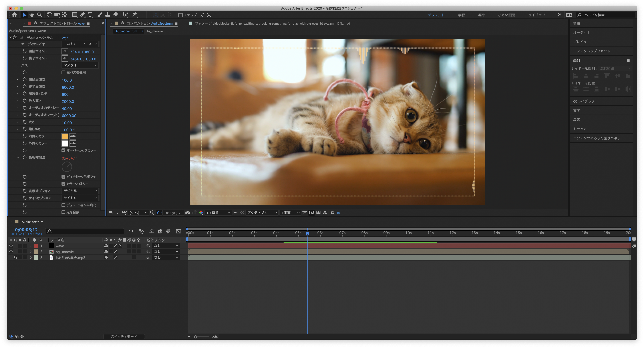Image resolution: width=644 pixels, height=348 pixels.
Task: Uncheck the Overlap Colors option
Action: pyautogui.click(x=63, y=150)
